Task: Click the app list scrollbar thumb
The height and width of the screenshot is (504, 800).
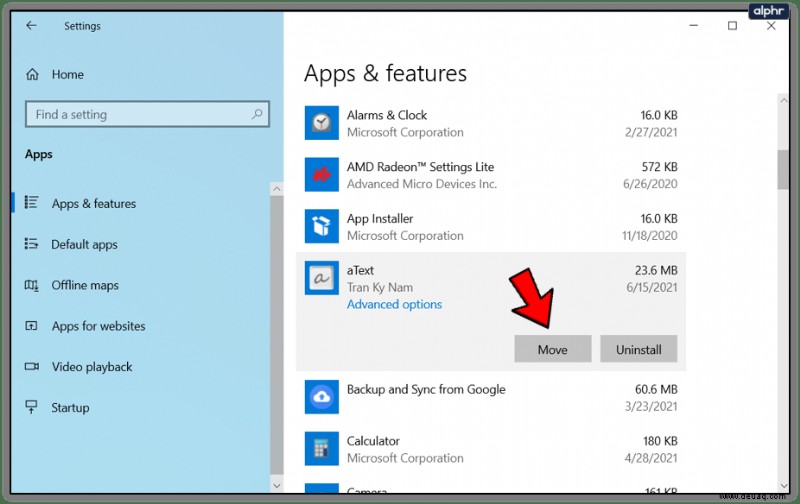Action: tap(783, 169)
